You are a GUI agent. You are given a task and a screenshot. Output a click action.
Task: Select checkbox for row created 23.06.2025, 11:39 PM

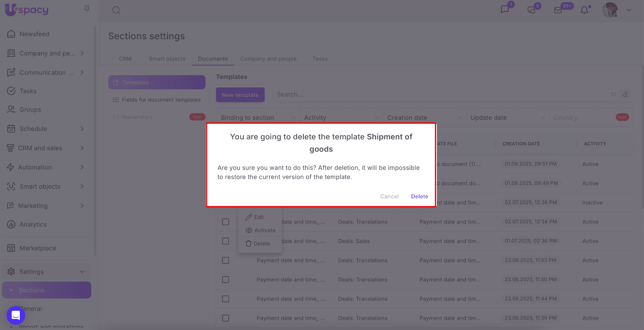tap(225, 318)
